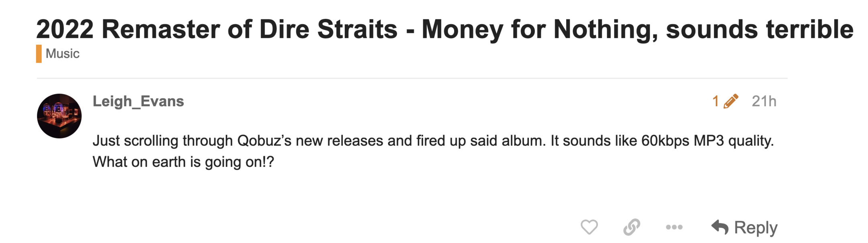Click '60kbps MP3 quality' in the post text
The height and width of the screenshot is (243, 868).
pos(707,141)
